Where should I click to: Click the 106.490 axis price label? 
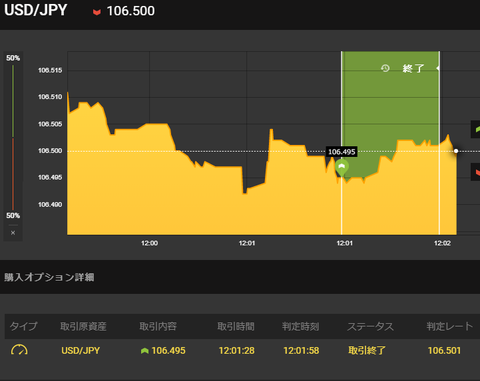point(50,205)
